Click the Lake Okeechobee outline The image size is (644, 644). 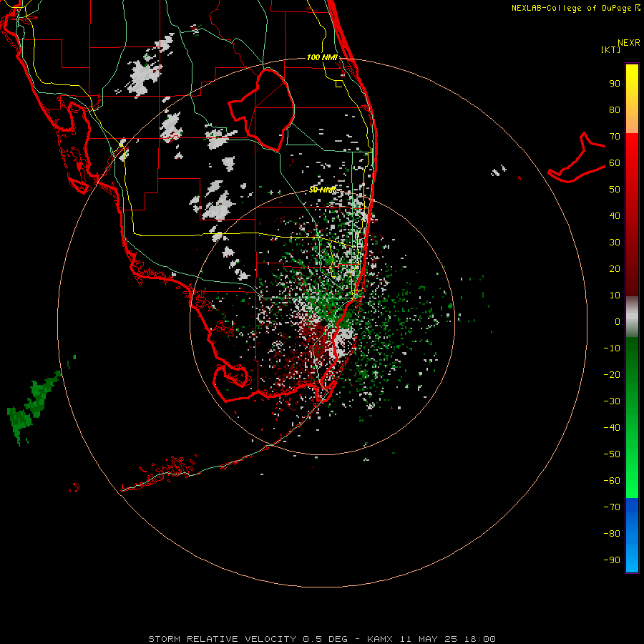pos(261,110)
